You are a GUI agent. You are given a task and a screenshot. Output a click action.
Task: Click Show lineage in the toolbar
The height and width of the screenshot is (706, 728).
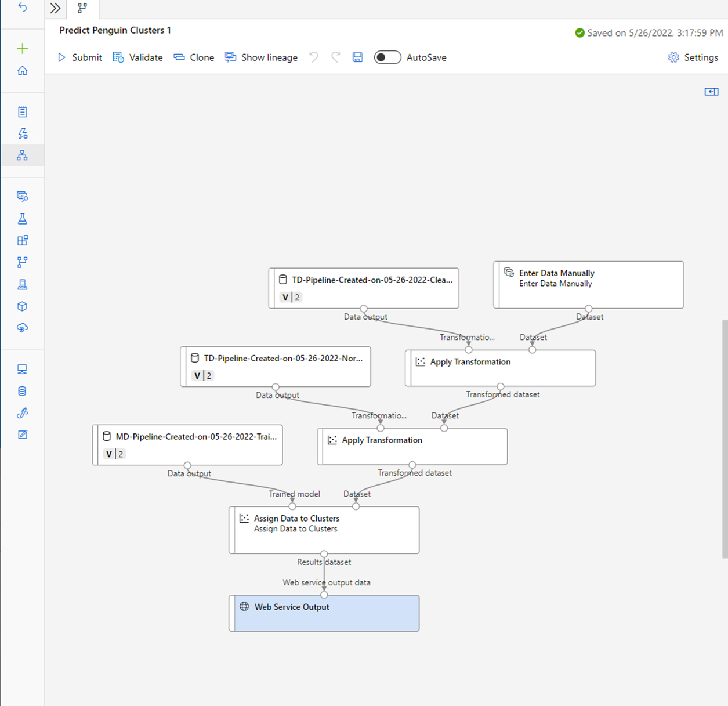(261, 57)
